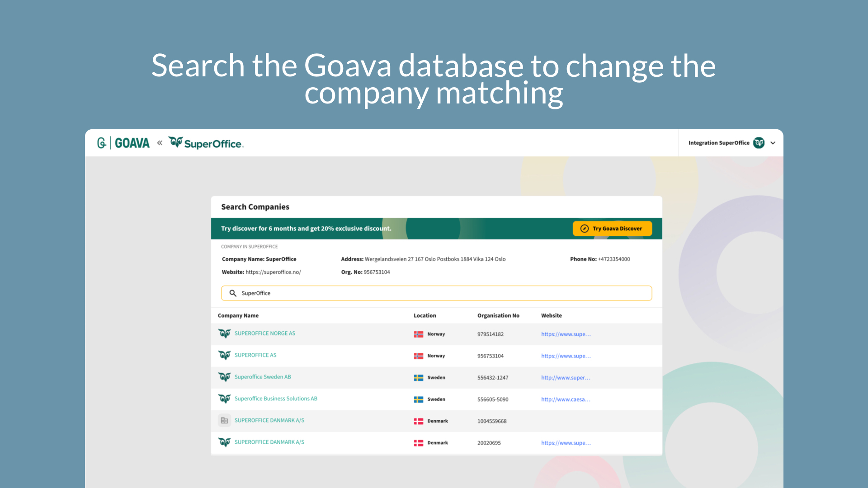Click the search magnifier icon
The height and width of the screenshot is (488, 868).
(x=233, y=292)
